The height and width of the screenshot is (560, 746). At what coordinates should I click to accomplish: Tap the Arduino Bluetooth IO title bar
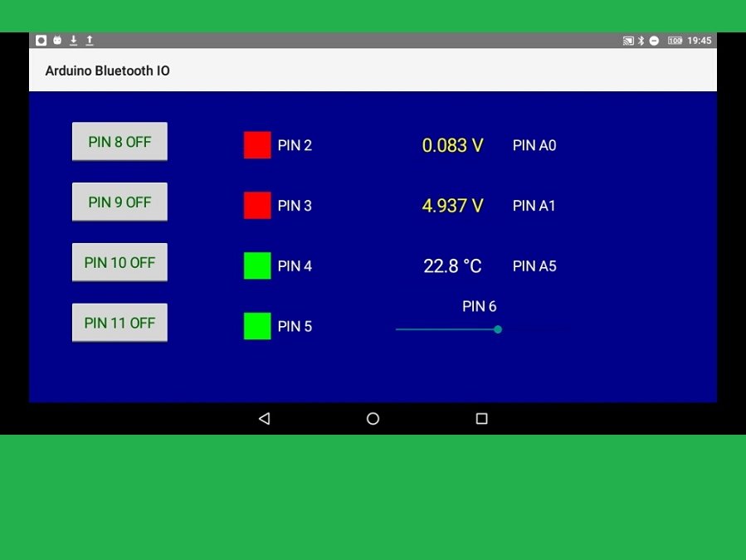(x=107, y=71)
